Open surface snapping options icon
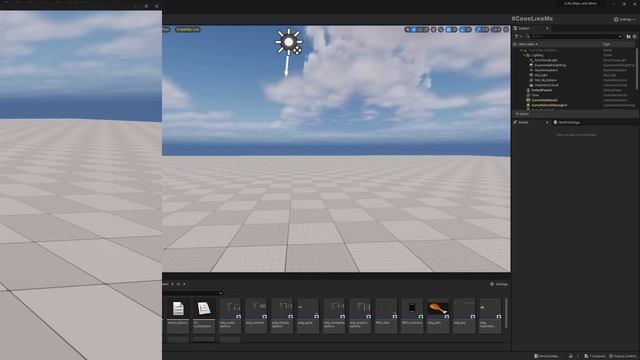This screenshot has height=360, width=640. (x=441, y=29)
